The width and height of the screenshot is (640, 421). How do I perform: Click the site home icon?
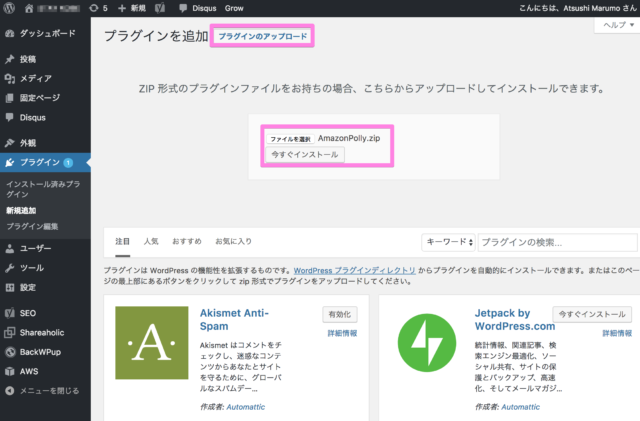coord(29,8)
